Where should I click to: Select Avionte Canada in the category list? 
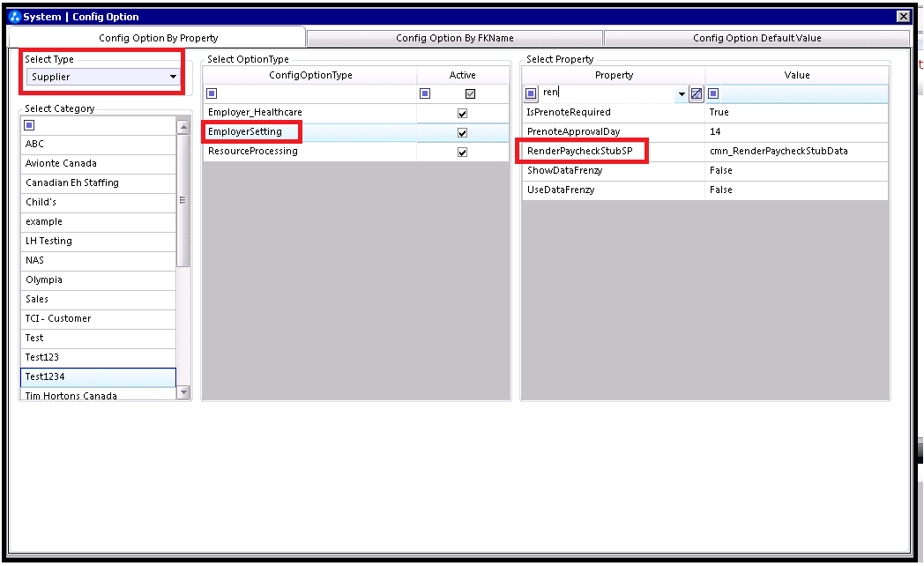99,163
